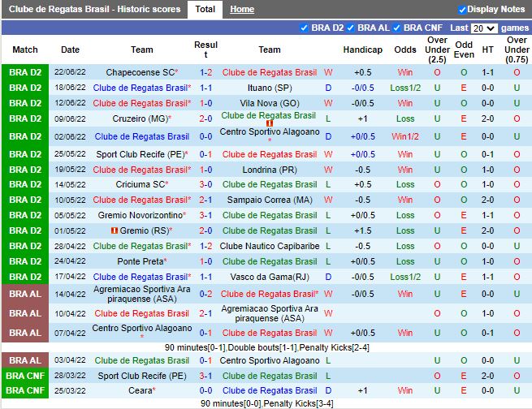Image resolution: width=532 pixels, height=409 pixels.
Task: Click the 3-1 score of Gremio Novorizontino match
Action: (x=206, y=215)
